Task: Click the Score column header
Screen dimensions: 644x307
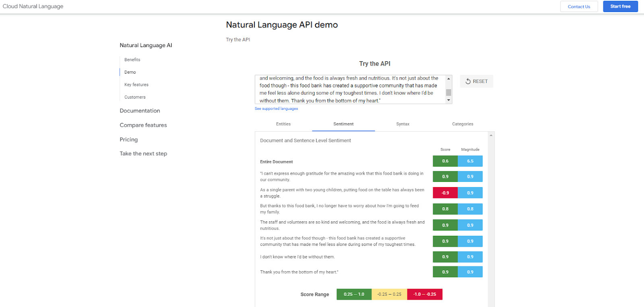Action: pos(445,150)
